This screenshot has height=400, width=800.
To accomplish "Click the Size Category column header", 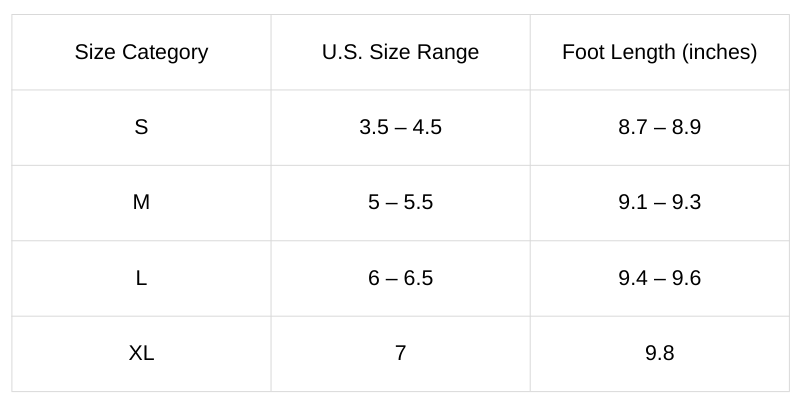I will click(141, 52).
